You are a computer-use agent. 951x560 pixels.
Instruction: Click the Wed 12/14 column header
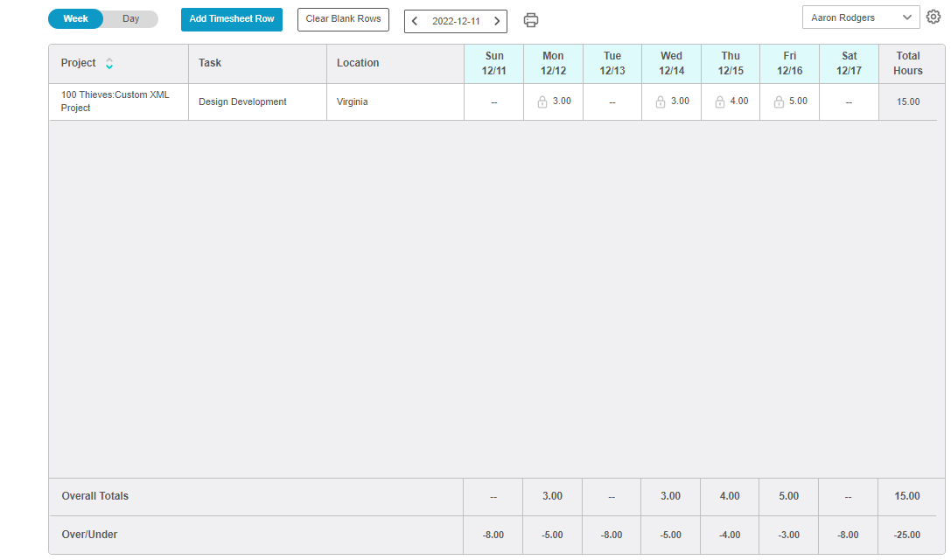[671, 64]
